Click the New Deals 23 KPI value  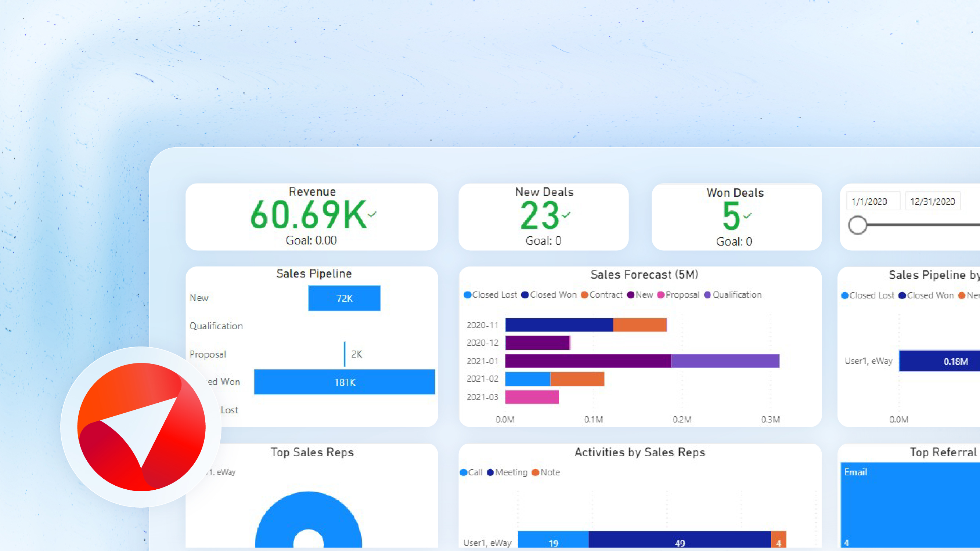click(540, 215)
